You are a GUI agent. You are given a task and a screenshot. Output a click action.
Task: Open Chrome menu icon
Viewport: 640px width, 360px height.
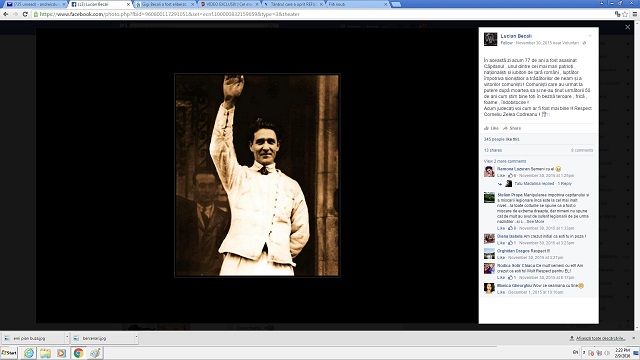point(635,14)
